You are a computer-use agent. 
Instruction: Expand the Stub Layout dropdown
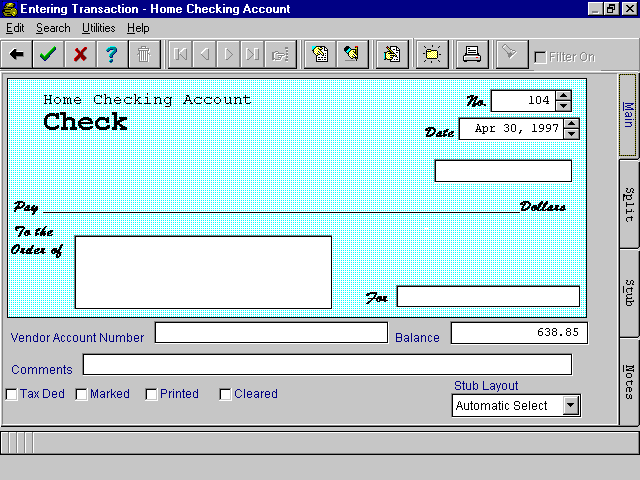coord(570,406)
